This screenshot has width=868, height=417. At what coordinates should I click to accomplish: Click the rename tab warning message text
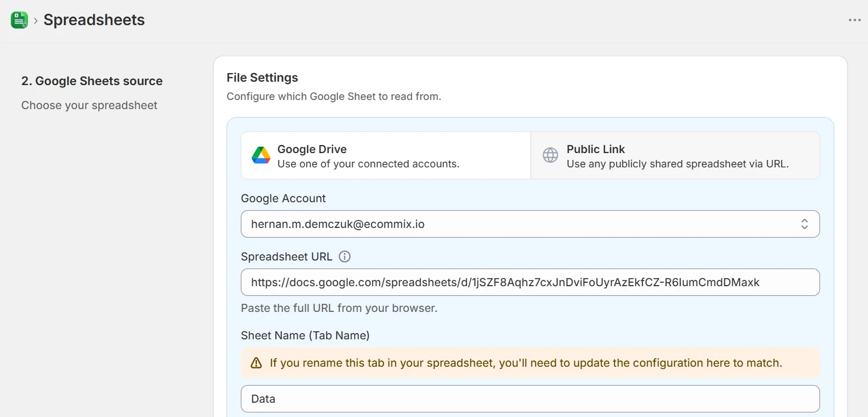tap(526, 363)
